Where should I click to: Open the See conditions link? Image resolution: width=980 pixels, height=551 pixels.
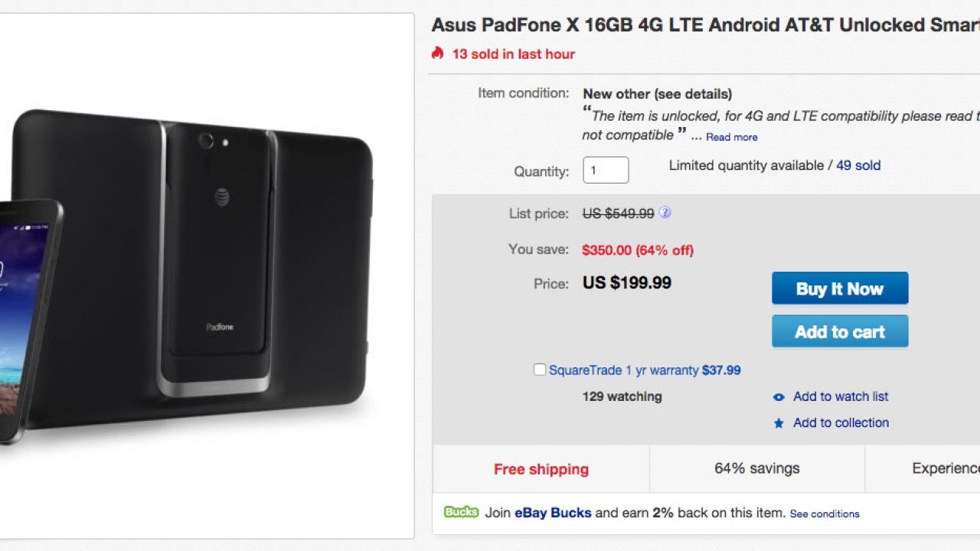tap(825, 514)
